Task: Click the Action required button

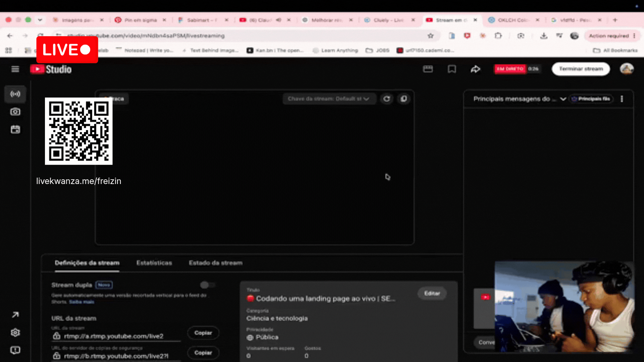Action: pos(609,36)
